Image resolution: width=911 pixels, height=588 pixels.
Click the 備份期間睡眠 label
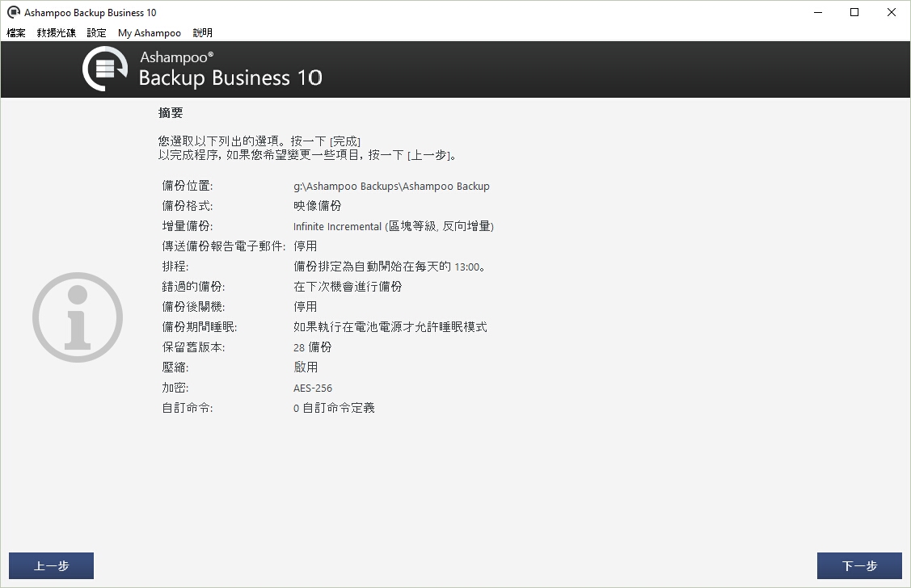(x=200, y=327)
